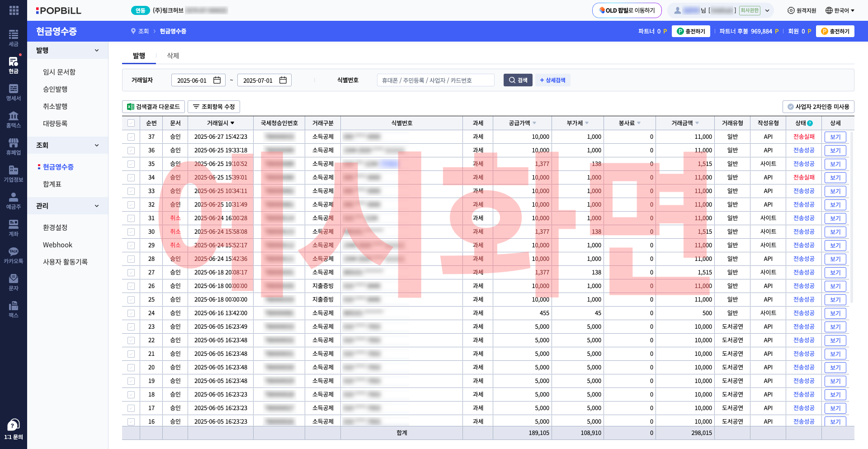Image resolution: width=868 pixels, height=449 pixels.
Task: Open the 1:1 문의 help icon
Action: tap(14, 429)
